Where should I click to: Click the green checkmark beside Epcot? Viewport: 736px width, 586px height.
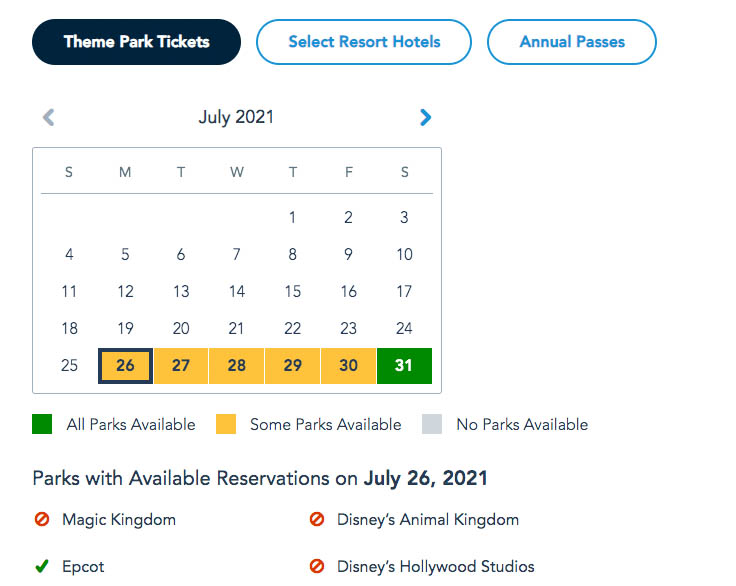(42, 566)
